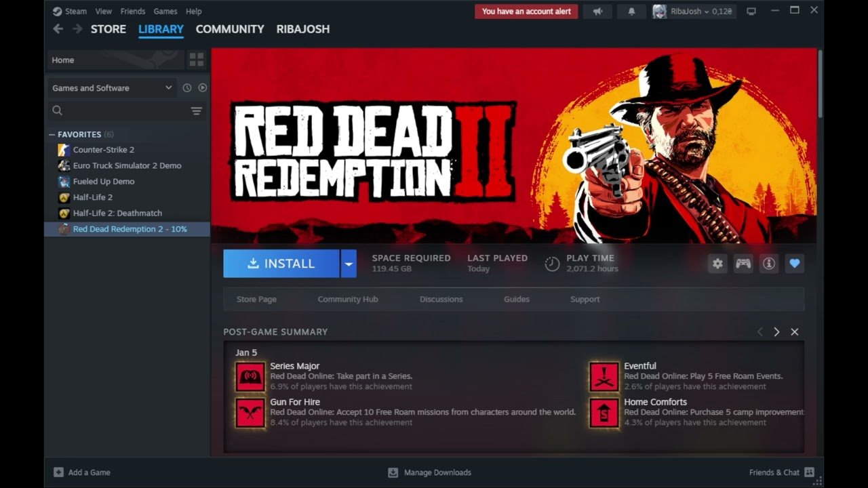Viewport: 868px width, 488px height.
Task: Open advanced filter options icon
Action: point(196,110)
